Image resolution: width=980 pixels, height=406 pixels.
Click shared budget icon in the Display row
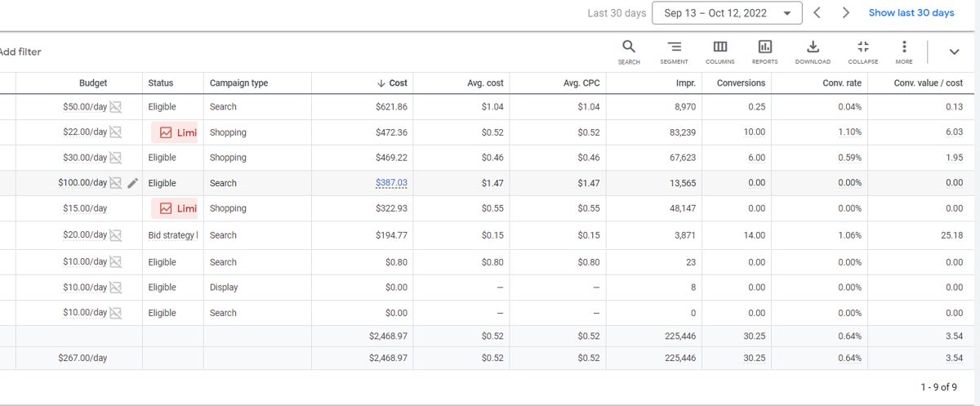[x=116, y=288]
